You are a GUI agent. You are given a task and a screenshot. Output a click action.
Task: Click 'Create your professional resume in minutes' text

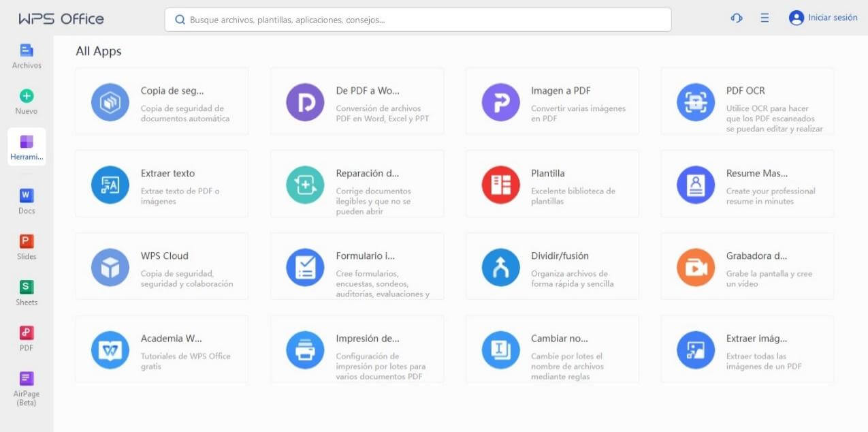(x=771, y=196)
